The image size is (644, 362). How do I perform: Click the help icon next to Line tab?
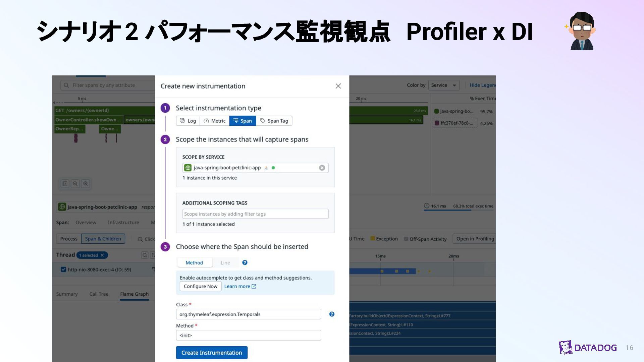(x=245, y=263)
